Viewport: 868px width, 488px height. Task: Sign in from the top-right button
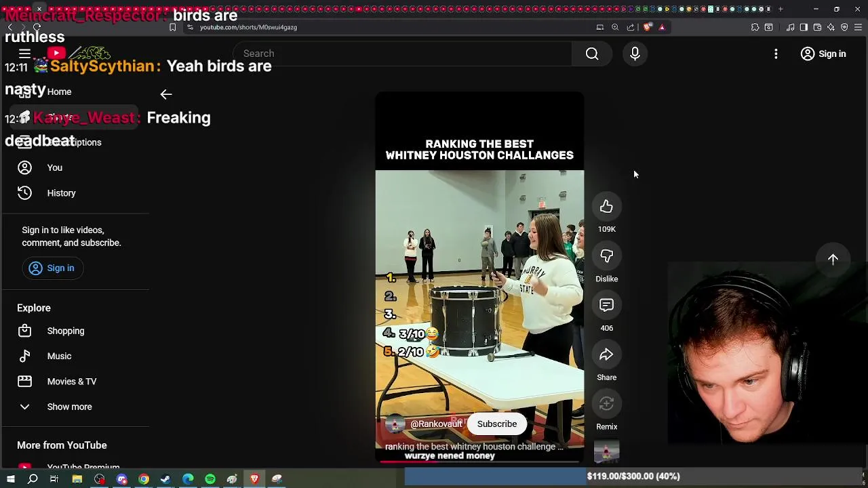tap(823, 54)
